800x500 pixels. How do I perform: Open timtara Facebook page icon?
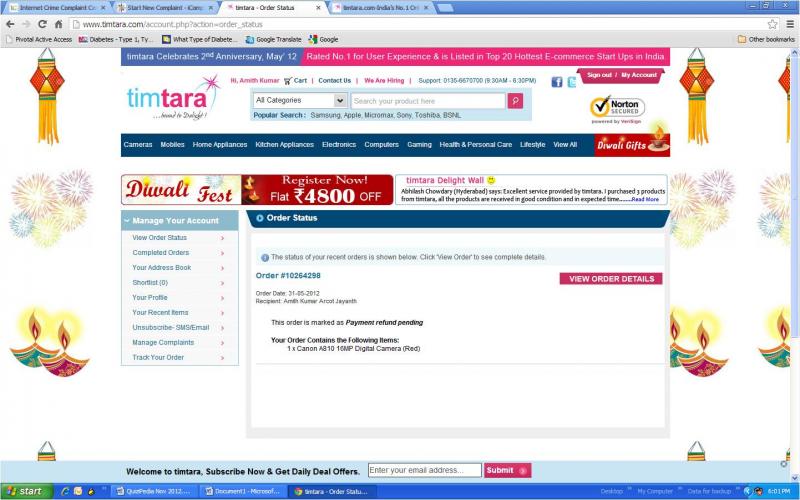coord(557,82)
